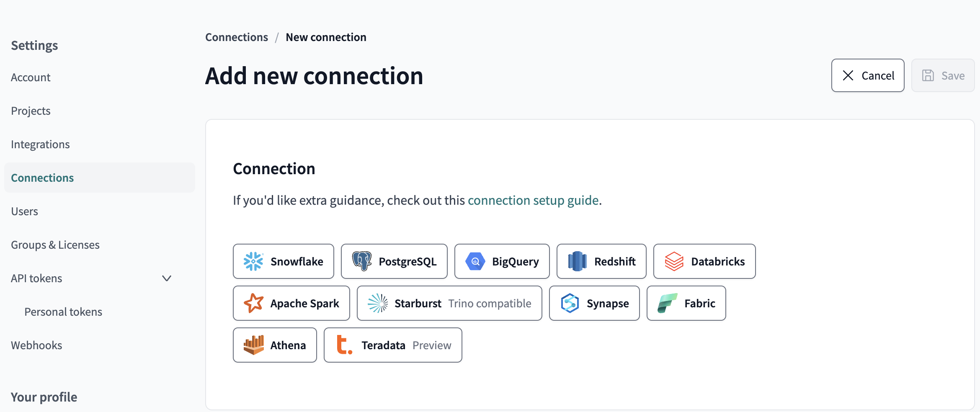Open the Account settings page
This screenshot has height=412, width=980.
tap(31, 77)
